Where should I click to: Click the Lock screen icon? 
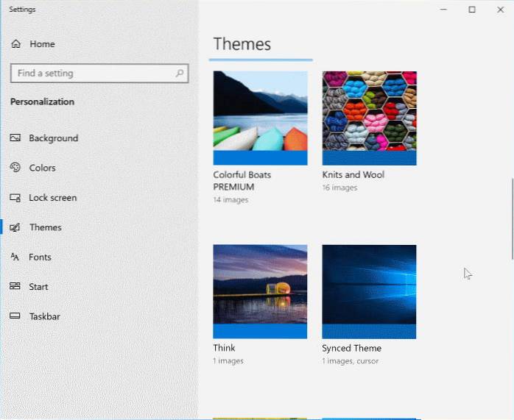click(15, 198)
